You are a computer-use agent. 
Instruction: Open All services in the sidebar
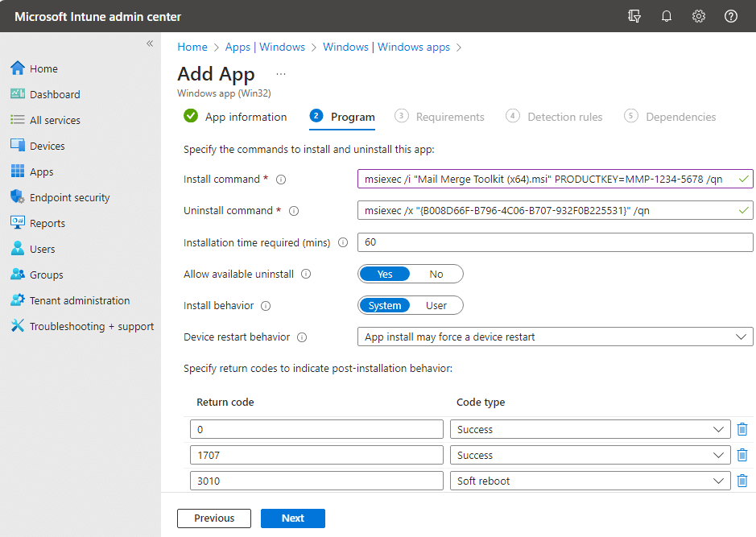[55, 120]
